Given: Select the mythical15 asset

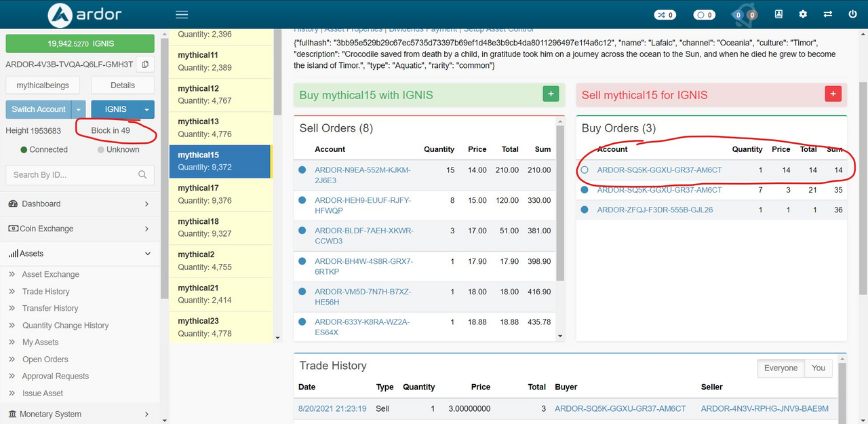Looking at the screenshot, I should (x=220, y=161).
